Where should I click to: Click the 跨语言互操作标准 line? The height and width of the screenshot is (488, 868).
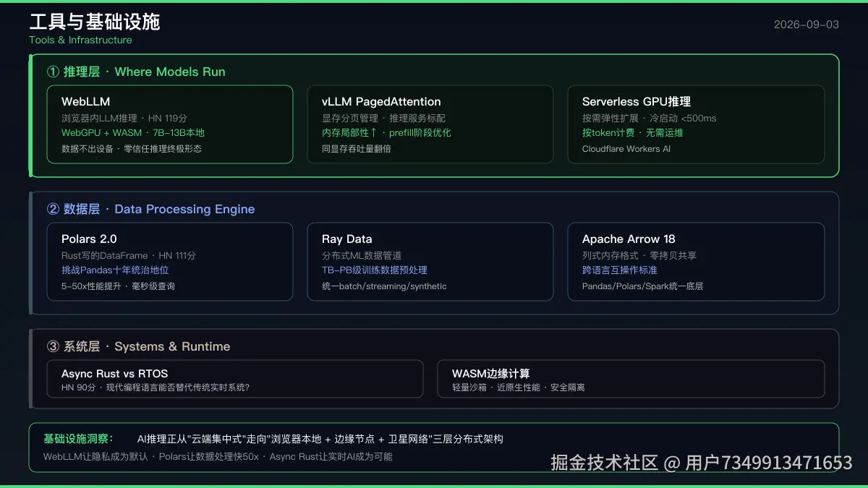click(x=620, y=270)
